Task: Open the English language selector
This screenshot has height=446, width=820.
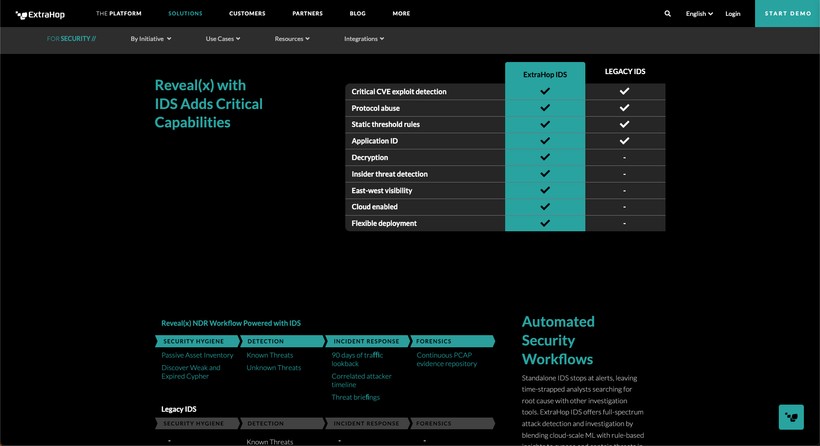Action: (699, 14)
